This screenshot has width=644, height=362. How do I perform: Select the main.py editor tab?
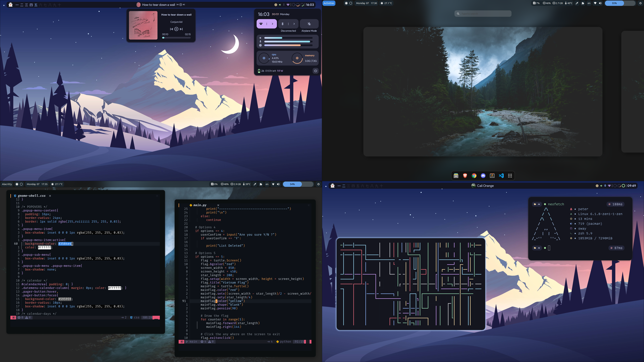200,205
